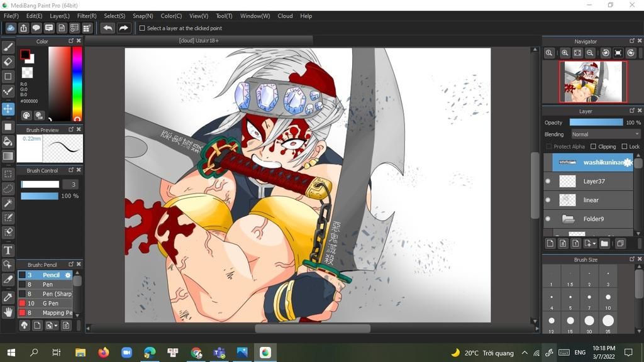Choose brush size 20 in Brush Size panel

pos(589,324)
